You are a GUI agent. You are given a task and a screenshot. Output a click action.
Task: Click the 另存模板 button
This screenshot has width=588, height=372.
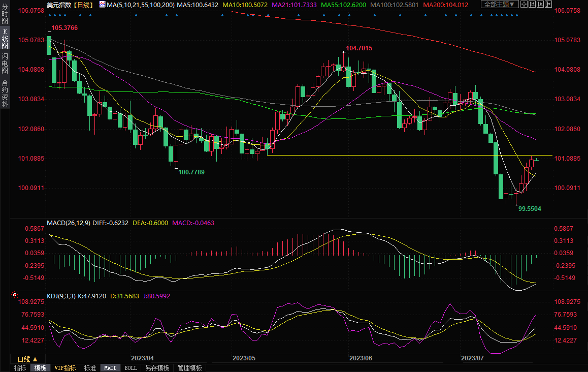tap(157, 368)
